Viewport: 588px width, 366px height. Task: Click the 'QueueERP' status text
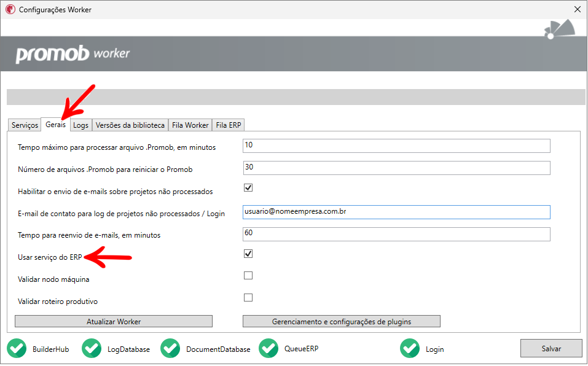[x=301, y=349]
